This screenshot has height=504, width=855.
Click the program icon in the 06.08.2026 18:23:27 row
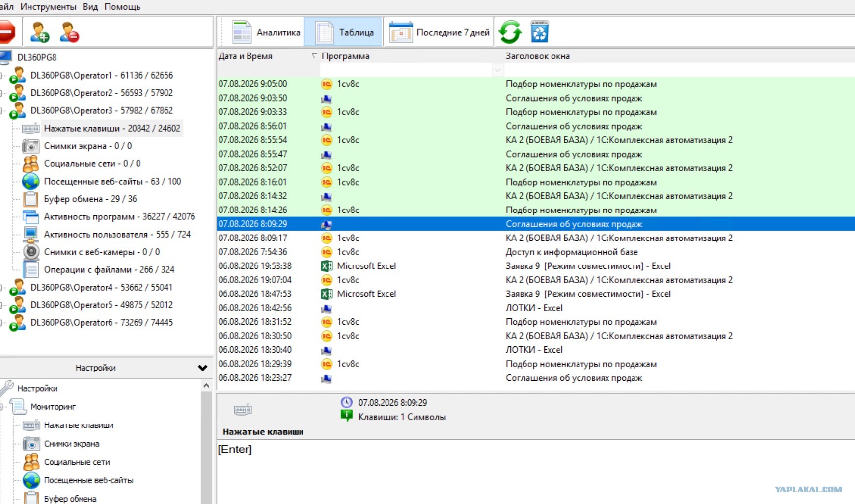point(327,379)
